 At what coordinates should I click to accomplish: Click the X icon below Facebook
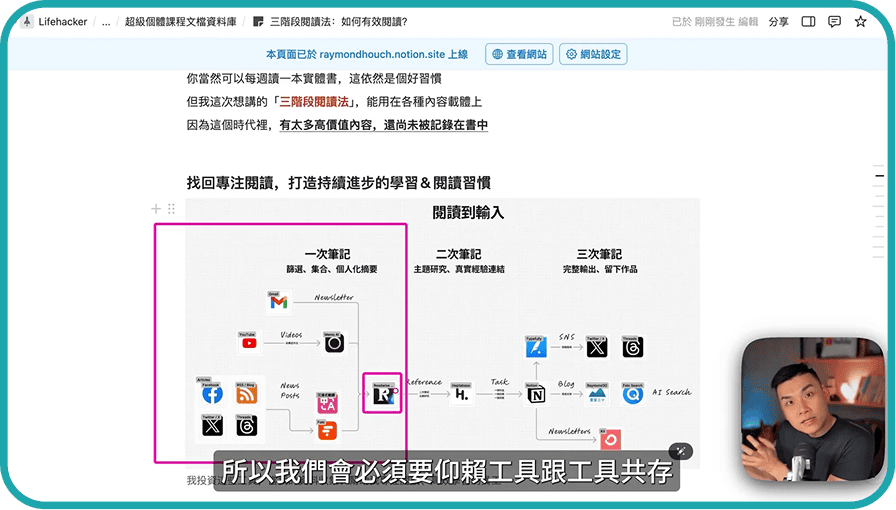point(212,425)
